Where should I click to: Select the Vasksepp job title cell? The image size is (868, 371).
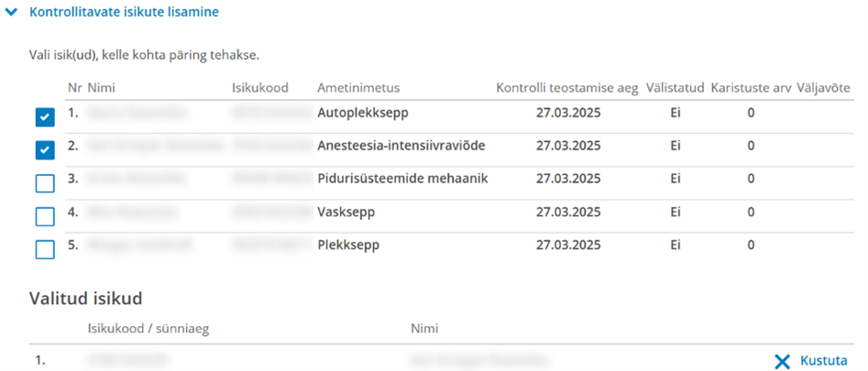tap(346, 213)
